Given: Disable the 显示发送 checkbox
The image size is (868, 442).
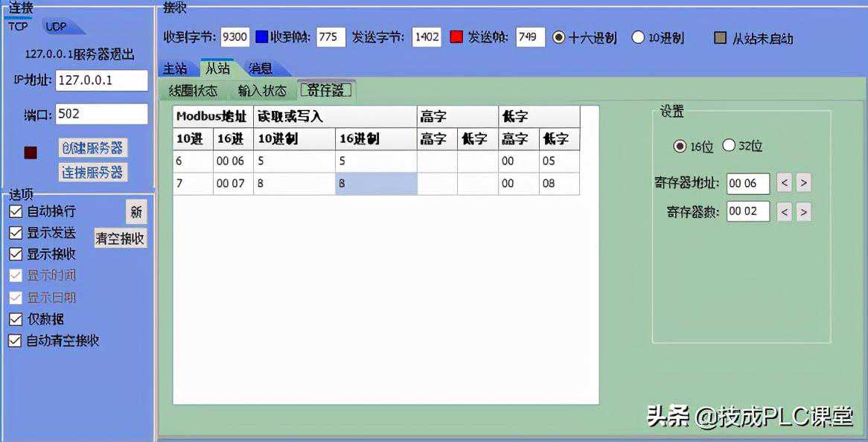Looking at the screenshot, I should [16, 233].
